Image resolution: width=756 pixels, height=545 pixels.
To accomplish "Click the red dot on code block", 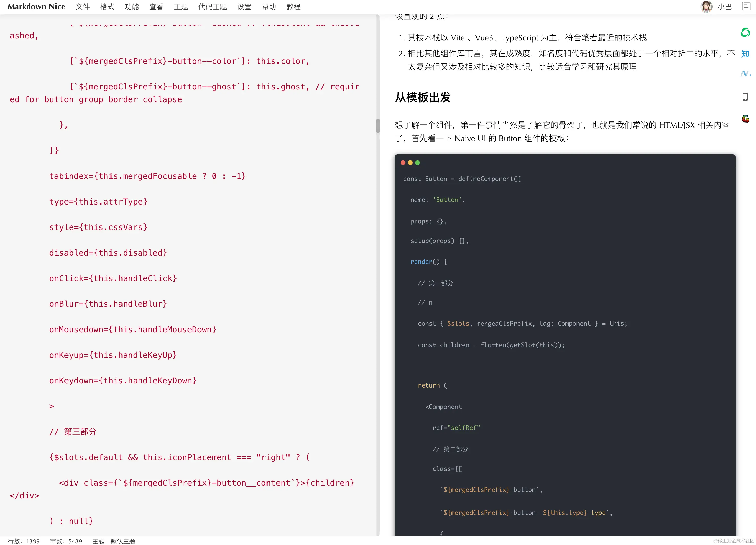I will click(x=403, y=163).
